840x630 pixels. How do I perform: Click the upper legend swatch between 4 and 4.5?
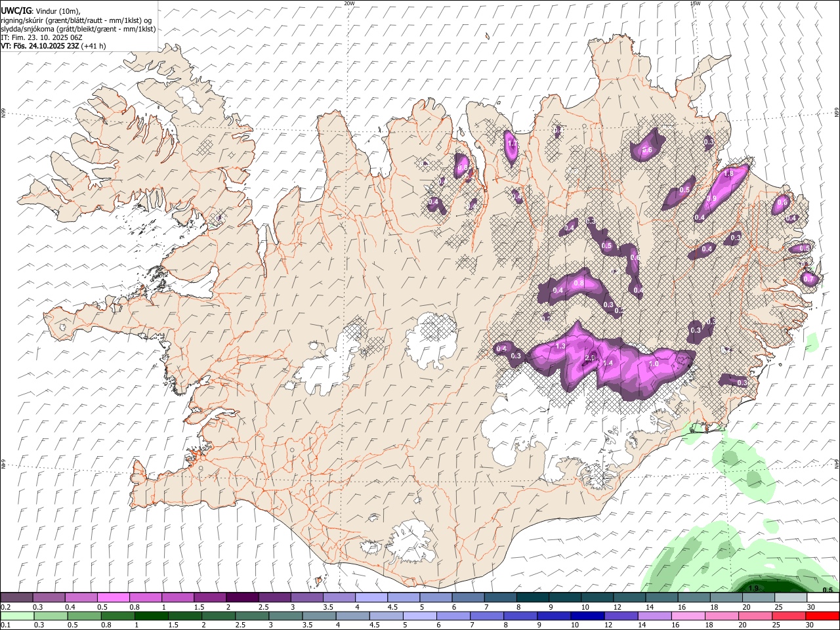(371, 598)
